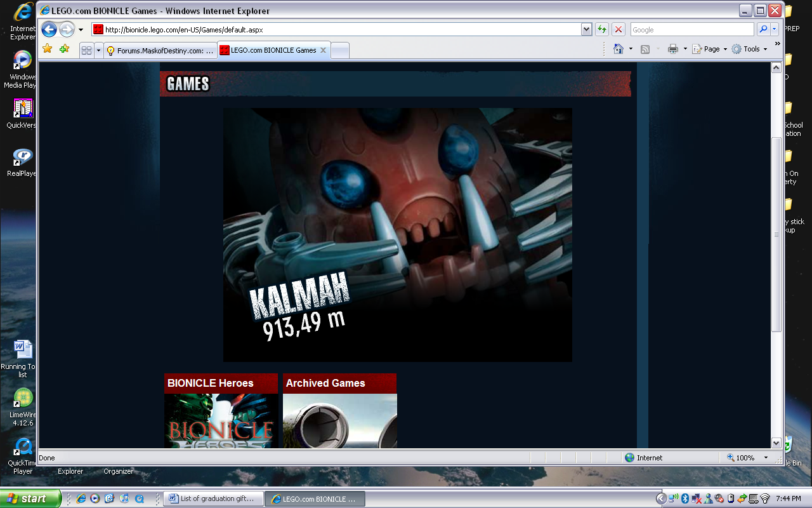Click the Bluetooth tray icon
812x508 pixels.
pyautogui.click(x=685, y=499)
